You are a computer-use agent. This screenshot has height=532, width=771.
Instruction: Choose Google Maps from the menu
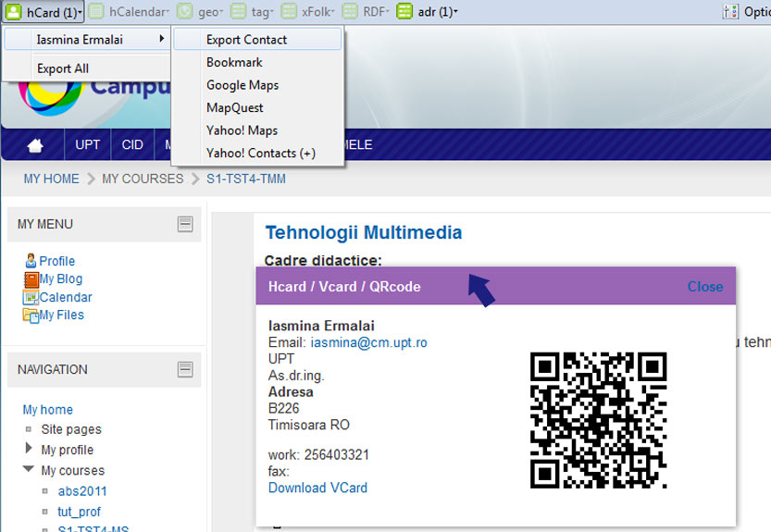[x=242, y=85]
